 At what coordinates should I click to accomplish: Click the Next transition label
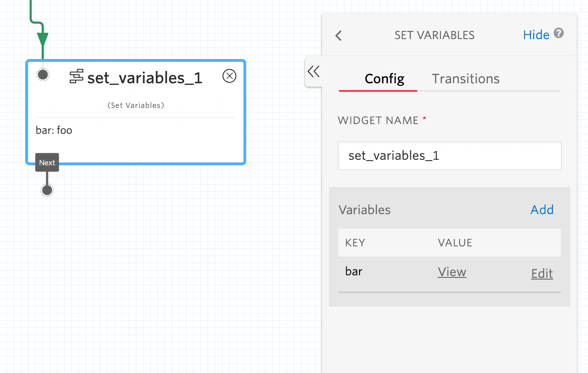47,162
